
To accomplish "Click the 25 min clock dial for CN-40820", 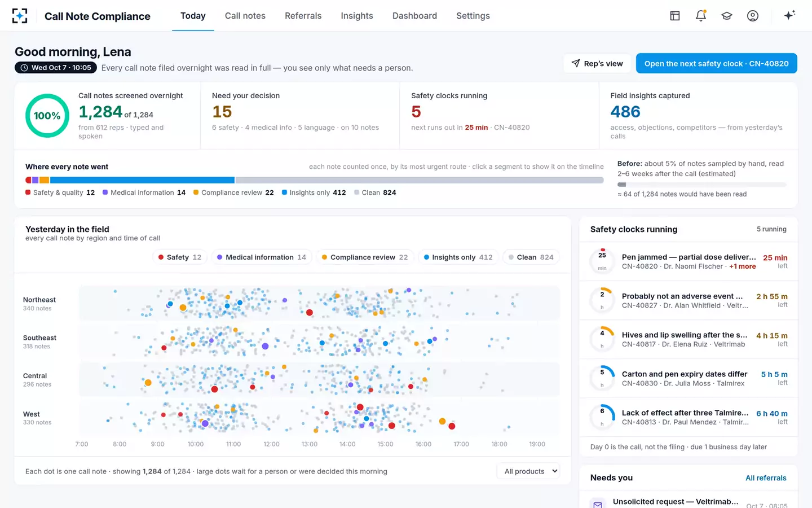I will point(602,261).
